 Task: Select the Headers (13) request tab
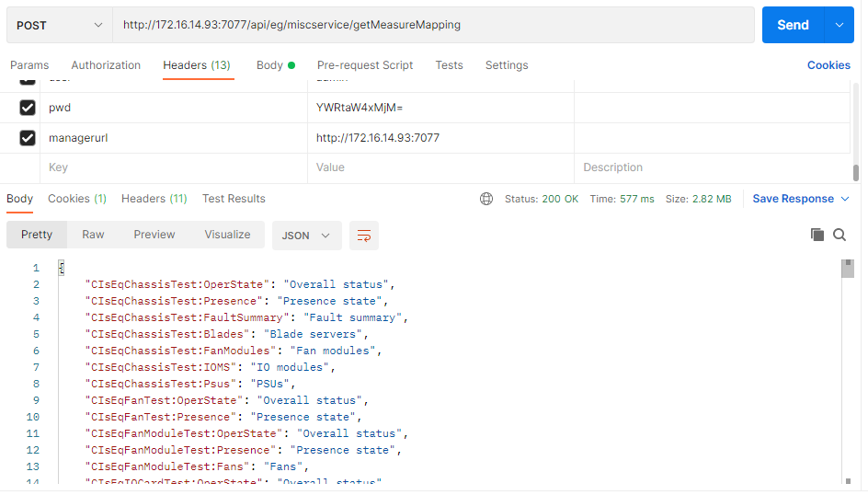[197, 65]
